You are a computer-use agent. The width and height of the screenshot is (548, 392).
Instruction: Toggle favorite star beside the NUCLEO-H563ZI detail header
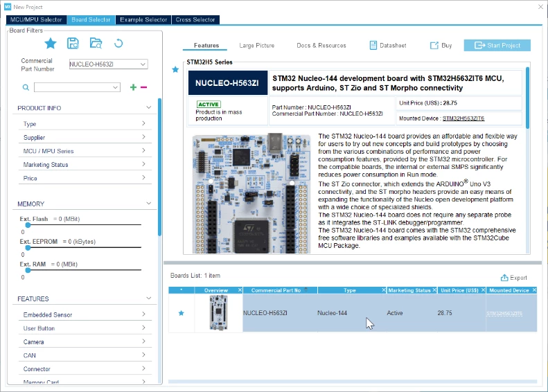pyautogui.click(x=175, y=69)
